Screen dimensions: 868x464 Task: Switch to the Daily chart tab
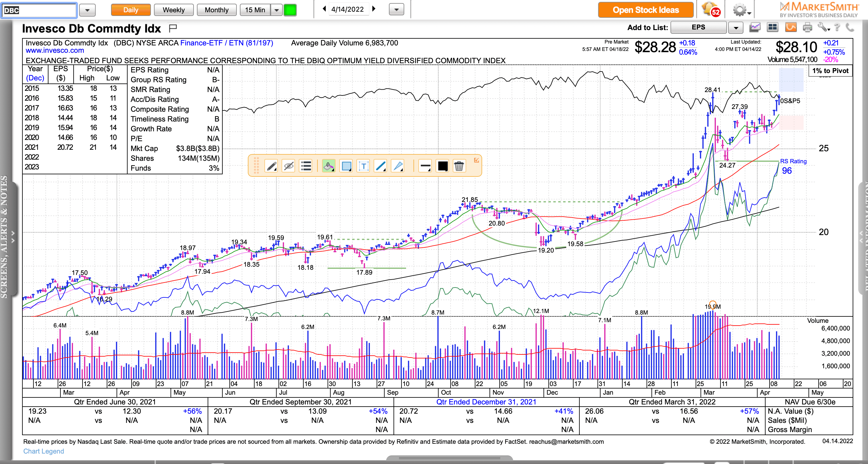point(131,10)
